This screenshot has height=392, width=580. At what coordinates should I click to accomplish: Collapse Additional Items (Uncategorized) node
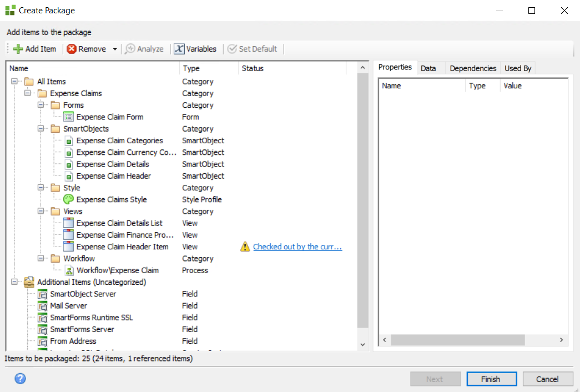tap(14, 282)
